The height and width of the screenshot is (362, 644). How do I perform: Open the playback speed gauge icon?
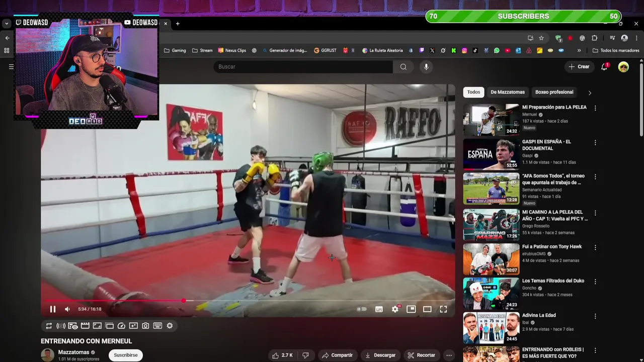tap(121, 326)
